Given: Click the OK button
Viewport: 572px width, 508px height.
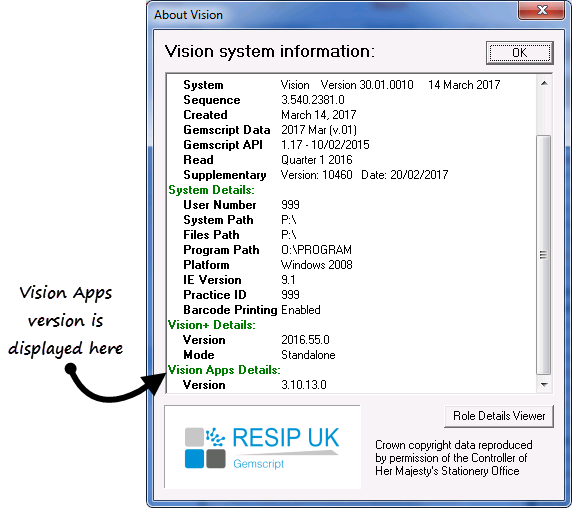Looking at the screenshot, I should pyautogui.click(x=519, y=53).
